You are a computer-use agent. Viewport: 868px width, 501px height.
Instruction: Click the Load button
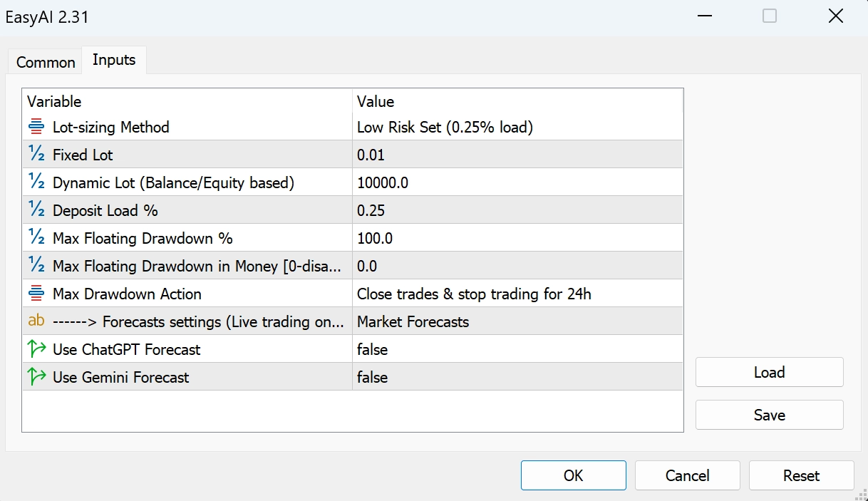coord(769,372)
